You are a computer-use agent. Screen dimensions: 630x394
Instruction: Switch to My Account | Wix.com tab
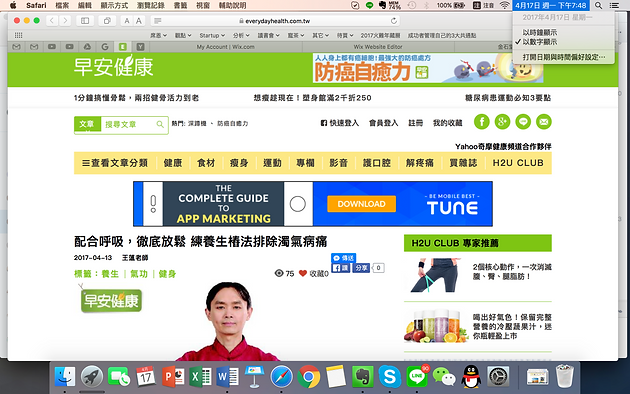(x=225, y=47)
